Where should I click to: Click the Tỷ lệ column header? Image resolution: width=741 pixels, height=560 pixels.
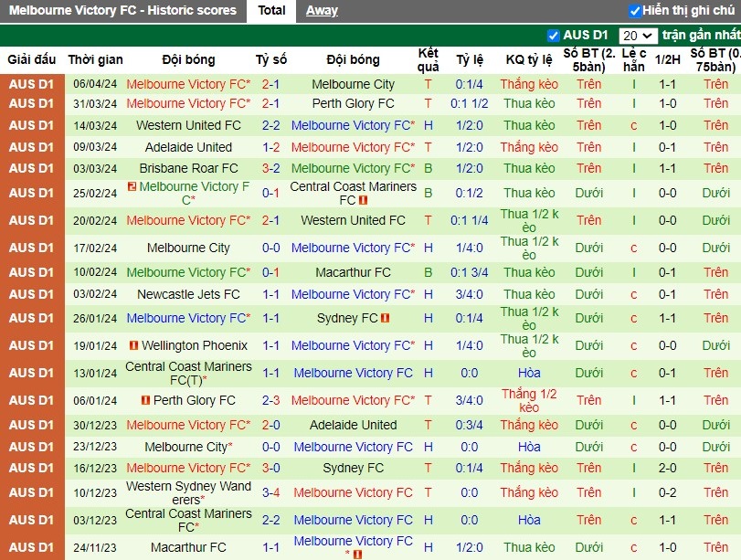coord(470,59)
